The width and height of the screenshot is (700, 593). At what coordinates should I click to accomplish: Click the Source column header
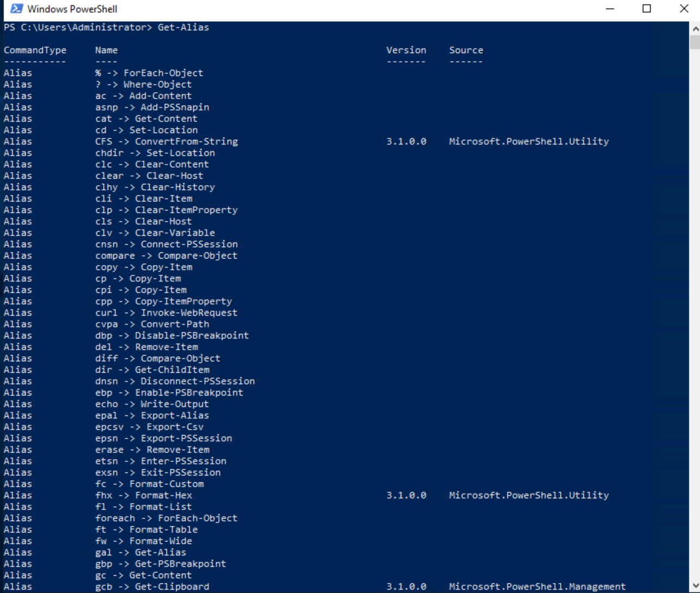466,50
